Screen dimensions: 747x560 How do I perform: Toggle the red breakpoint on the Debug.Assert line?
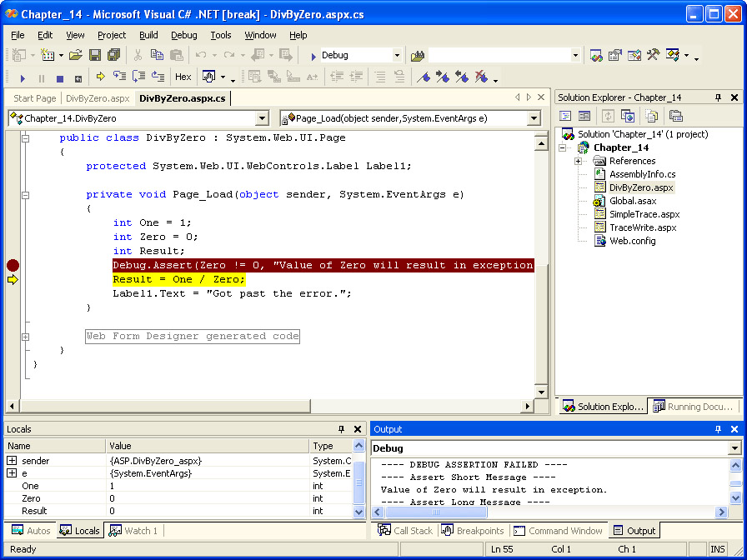tap(13, 265)
